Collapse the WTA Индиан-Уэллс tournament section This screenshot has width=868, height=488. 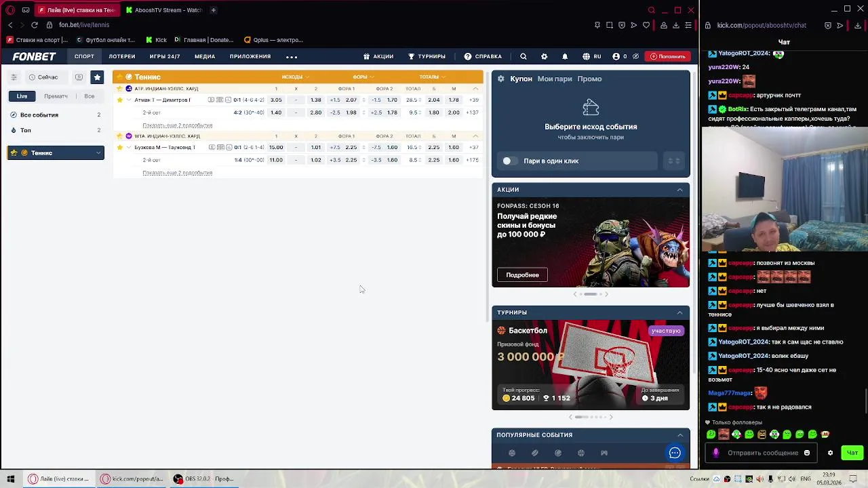pos(475,136)
